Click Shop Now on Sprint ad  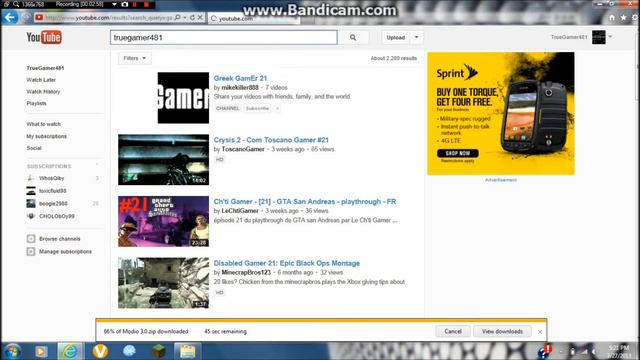[x=458, y=153]
